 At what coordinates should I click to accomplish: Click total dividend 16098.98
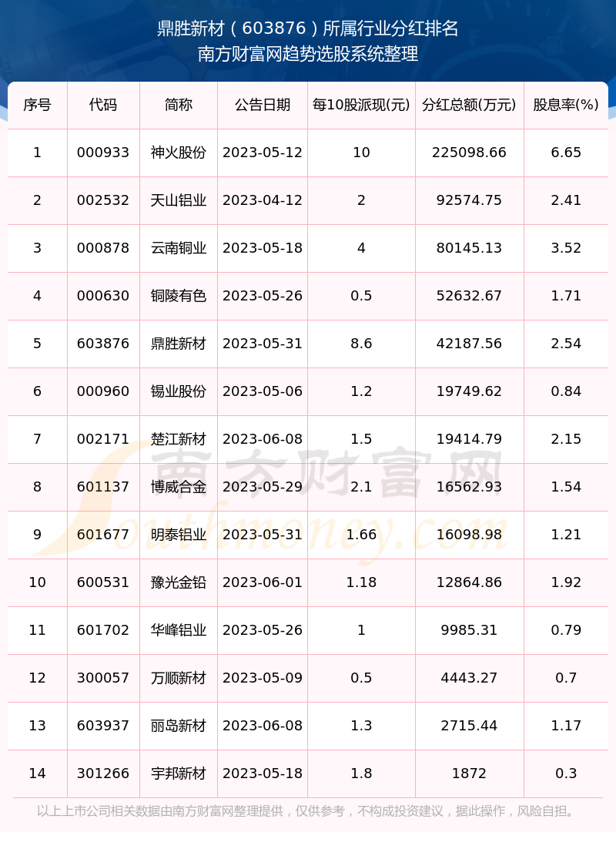469,535
